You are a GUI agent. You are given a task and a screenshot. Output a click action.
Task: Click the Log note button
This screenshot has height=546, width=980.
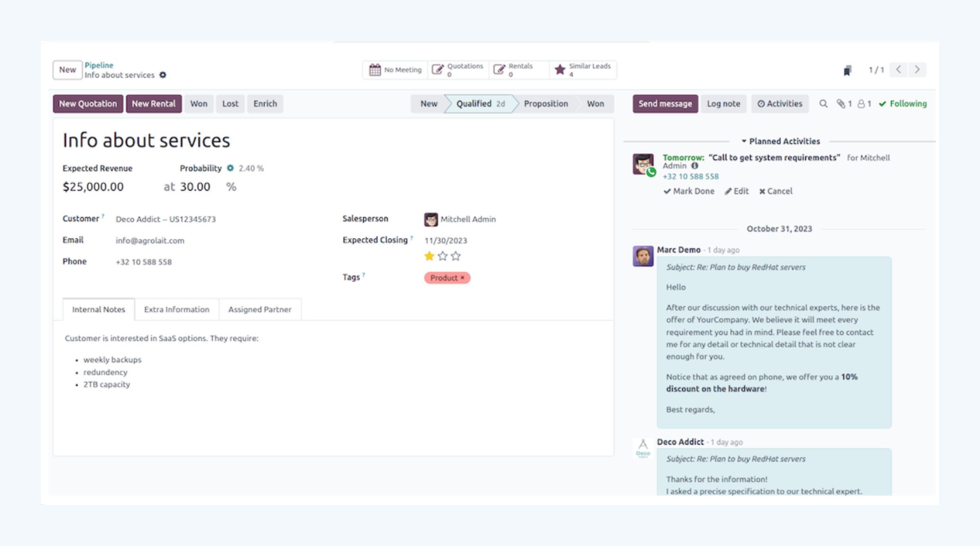click(x=724, y=104)
